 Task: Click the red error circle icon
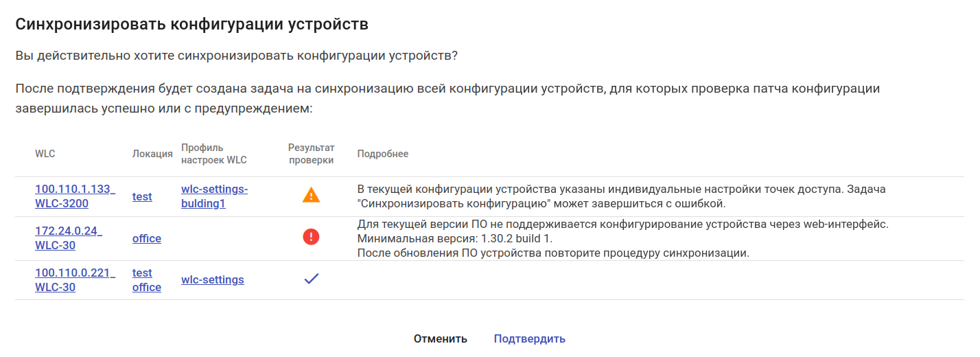pos(311,238)
